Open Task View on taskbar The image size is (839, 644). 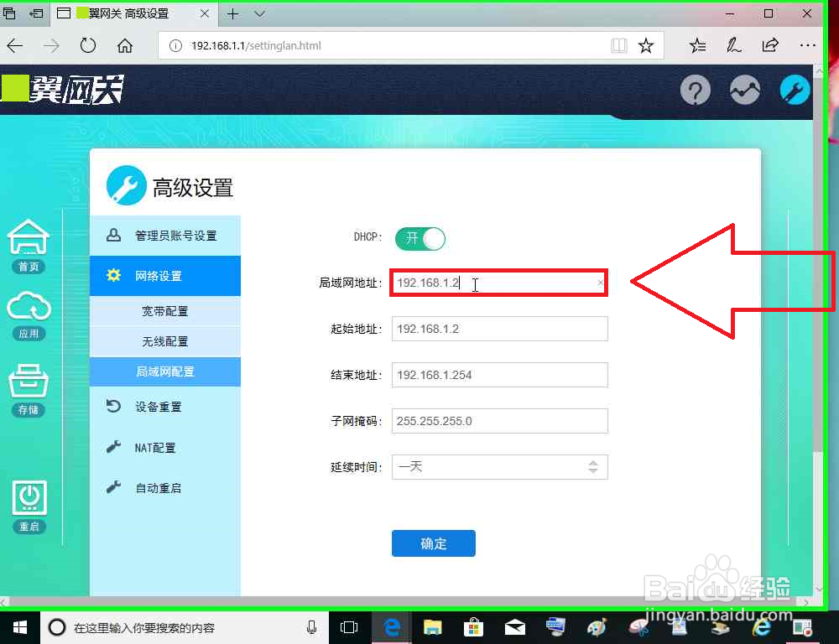click(x=349, y=627)
